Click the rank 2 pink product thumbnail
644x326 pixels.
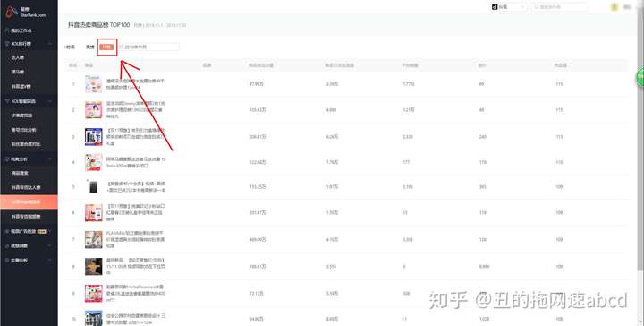click(x=94, y=110)
